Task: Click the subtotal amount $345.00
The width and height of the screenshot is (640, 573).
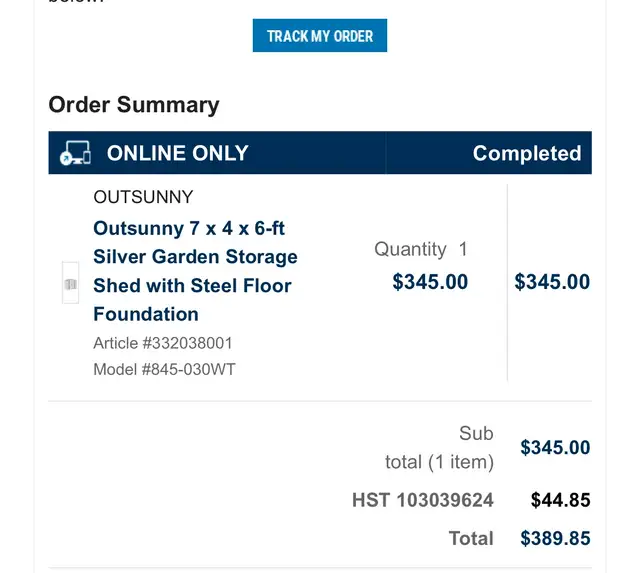Action: tap(555, 448)
